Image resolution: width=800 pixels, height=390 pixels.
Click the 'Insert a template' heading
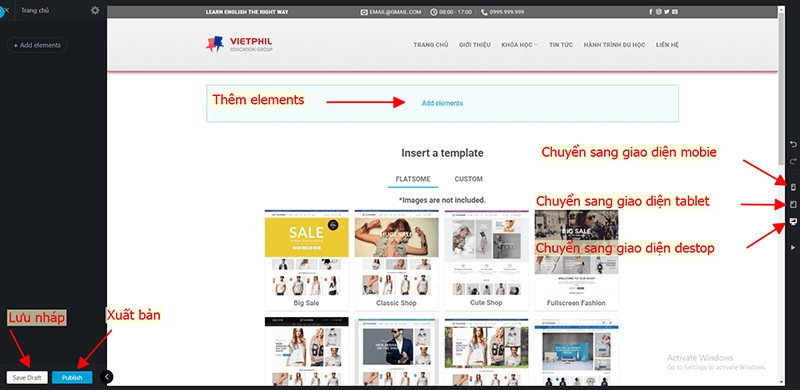(442, 153)
